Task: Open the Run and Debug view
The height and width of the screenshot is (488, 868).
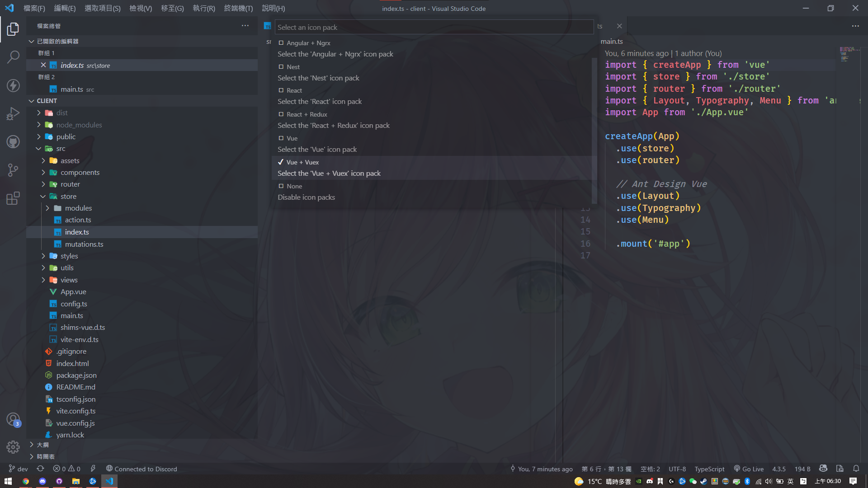Action: point(13,113)
